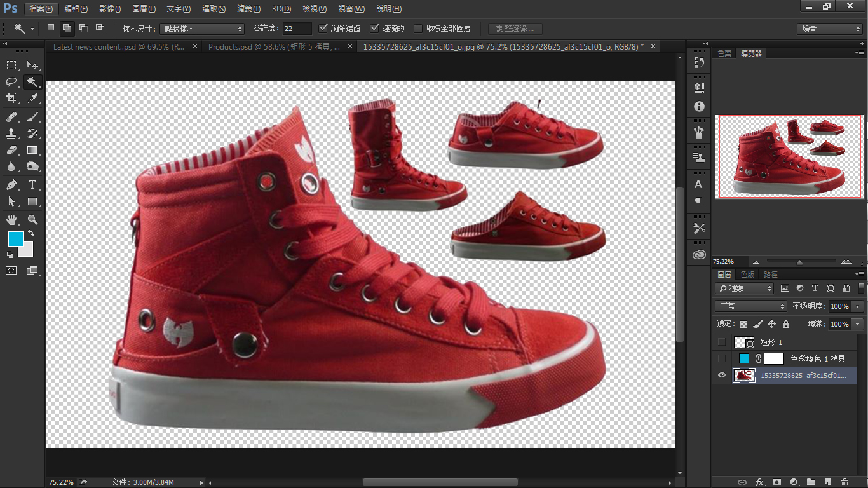Add a layer mask
This screenshot has width=868, height=488.
(x=776, y=482)
